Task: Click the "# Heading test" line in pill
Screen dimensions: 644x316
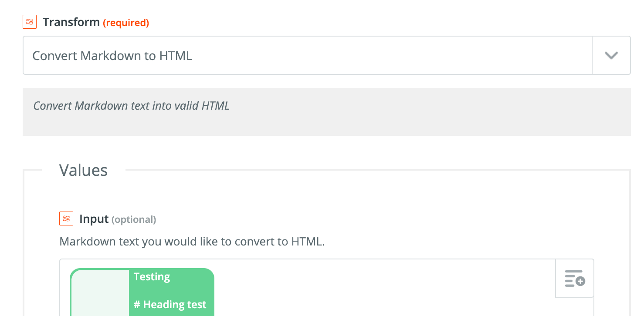Action: 170,305
